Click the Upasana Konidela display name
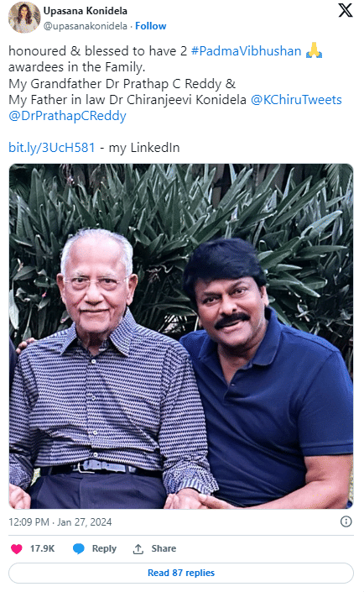Screen dimensions: 364x592 (x=86, y=11)
